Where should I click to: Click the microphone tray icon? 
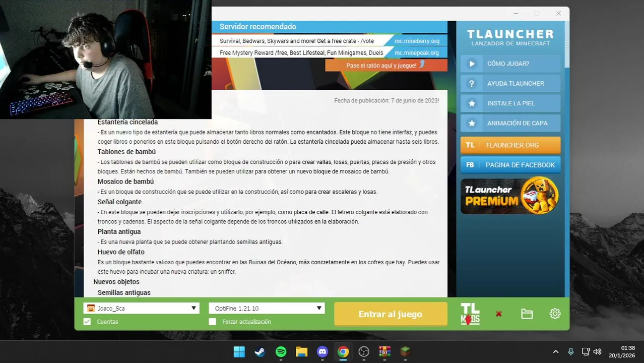pyautogui.click(x=571, y=352)
